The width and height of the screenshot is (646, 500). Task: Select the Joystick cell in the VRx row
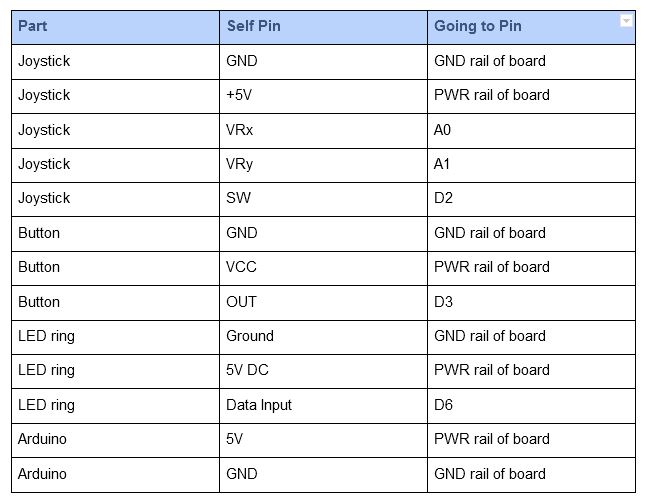click(x=44, y=130)
